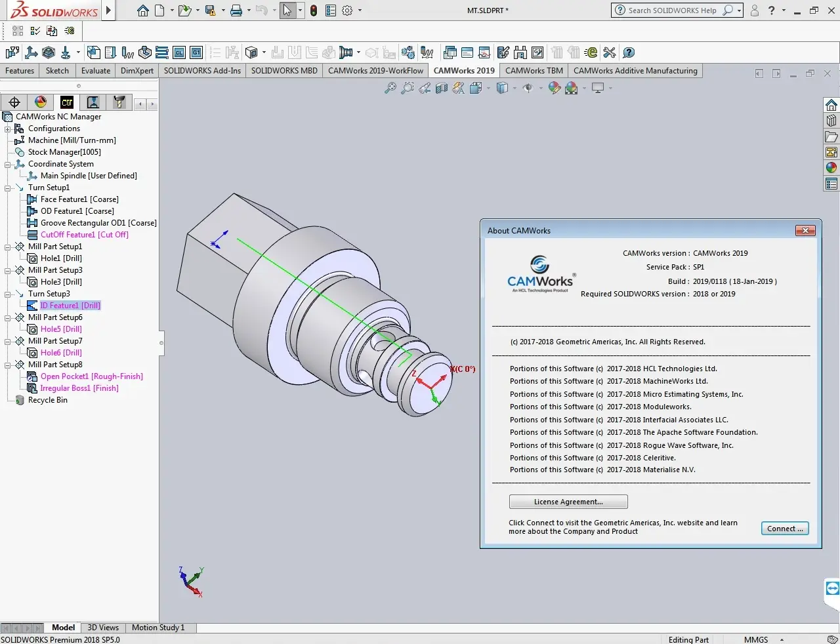840x644 pixels.
Task: Select Open Pocket1 [Rough-Finish] tree item
Action: coord(91,376)
